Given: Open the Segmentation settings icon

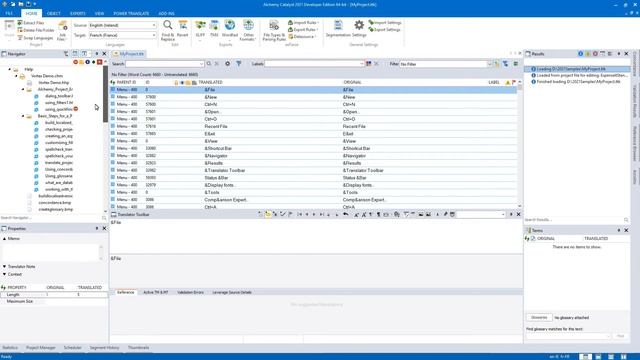Looking at the screenshot, I should pyautogui.click(x=338, y=29).
